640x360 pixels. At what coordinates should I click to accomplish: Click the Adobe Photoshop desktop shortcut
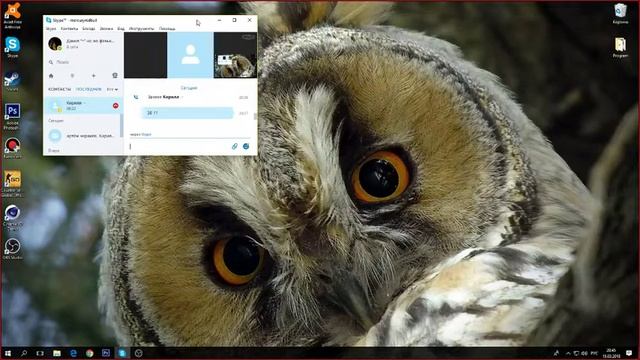pos(12,116)
